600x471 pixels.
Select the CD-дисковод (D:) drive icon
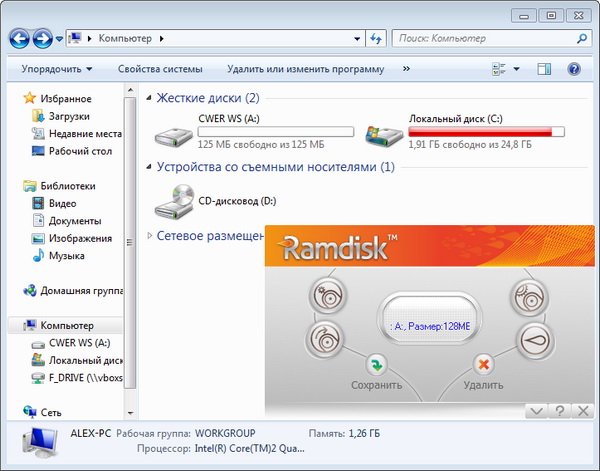tap(174, 202)
